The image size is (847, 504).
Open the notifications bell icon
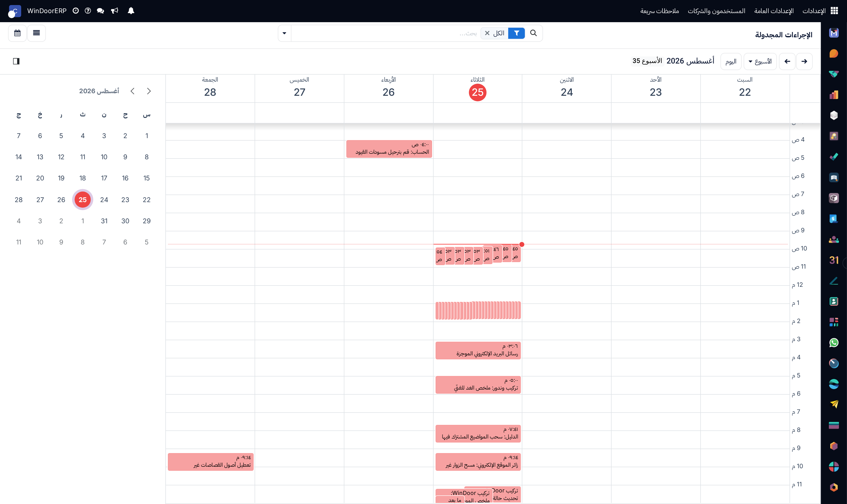coord(131,11)
